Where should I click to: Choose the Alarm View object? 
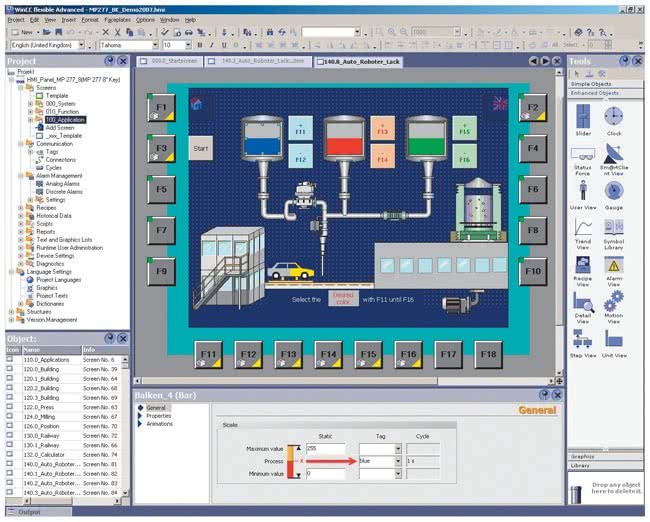tap(613, 266)
